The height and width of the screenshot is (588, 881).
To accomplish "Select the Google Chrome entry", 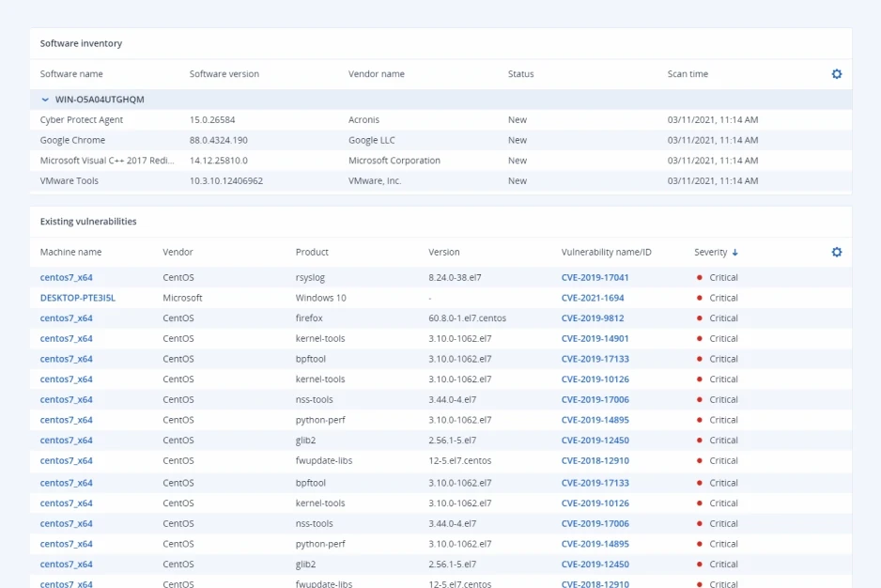I will point(72,140).
